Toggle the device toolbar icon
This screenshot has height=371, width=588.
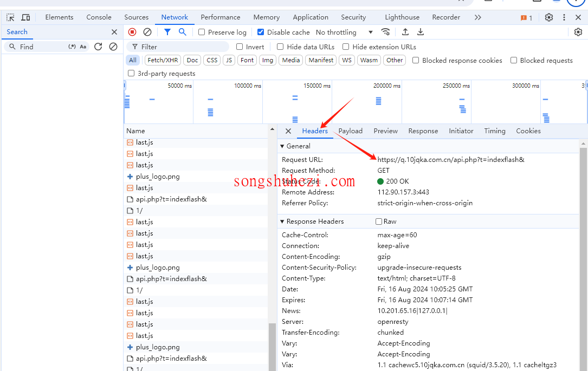click(25, 17)
